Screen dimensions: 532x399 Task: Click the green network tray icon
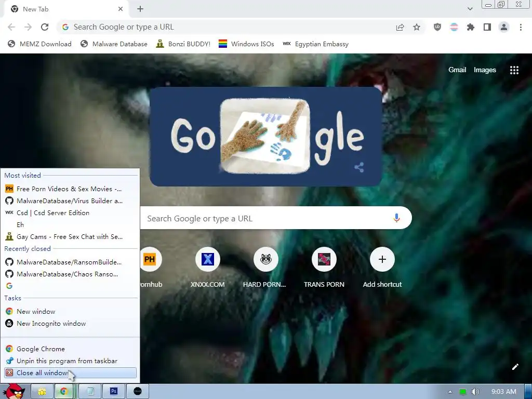tap(462, 392)
